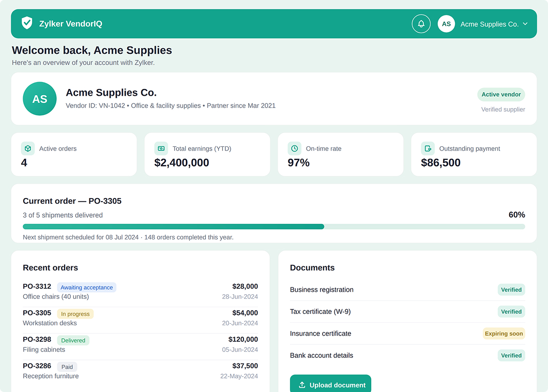548x392 pixels.
Task: Click the 60% progress value
Action: [x=517, y=215]
